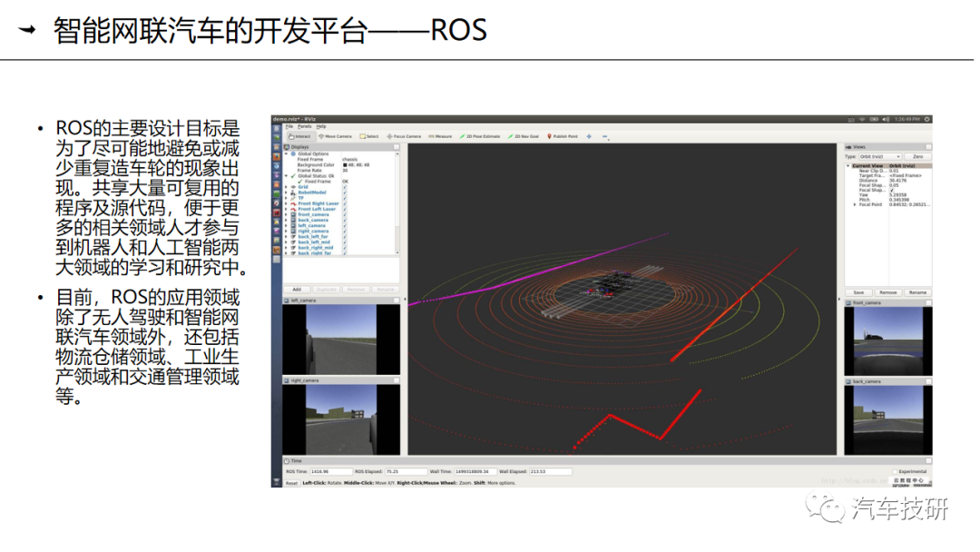
Task: Disable the Front Right Laser checkbox
Action: click(x=345, y=203)
